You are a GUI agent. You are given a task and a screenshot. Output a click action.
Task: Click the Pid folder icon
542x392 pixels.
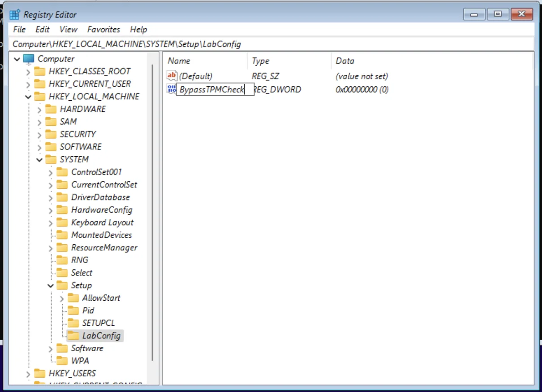pos(74,311)
